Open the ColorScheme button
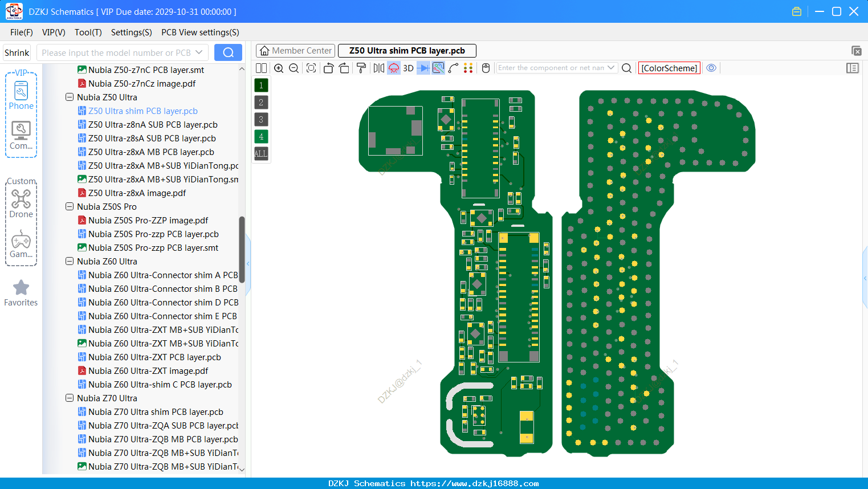The height and width of the screenshot is (489, 868). (669, 68)
